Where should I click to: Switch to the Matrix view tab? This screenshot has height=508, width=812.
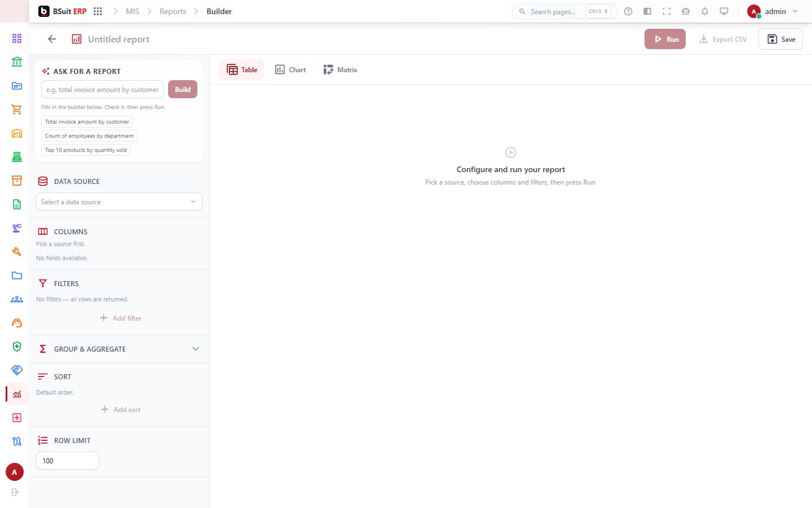point(340,69)
